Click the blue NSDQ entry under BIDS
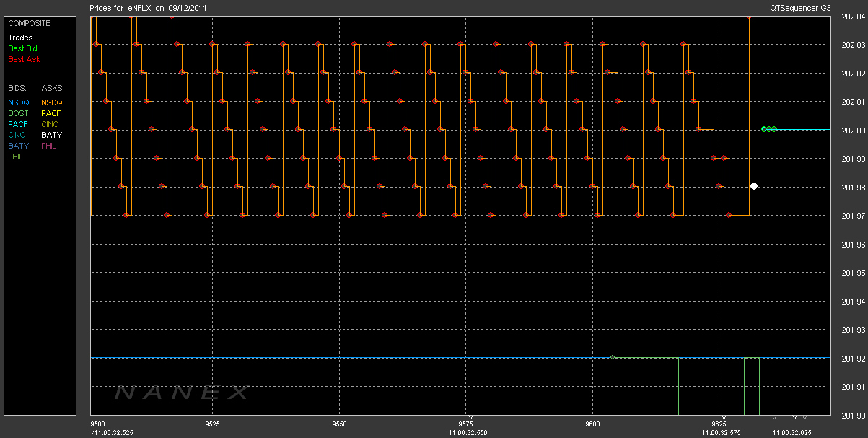 [19, 102]
